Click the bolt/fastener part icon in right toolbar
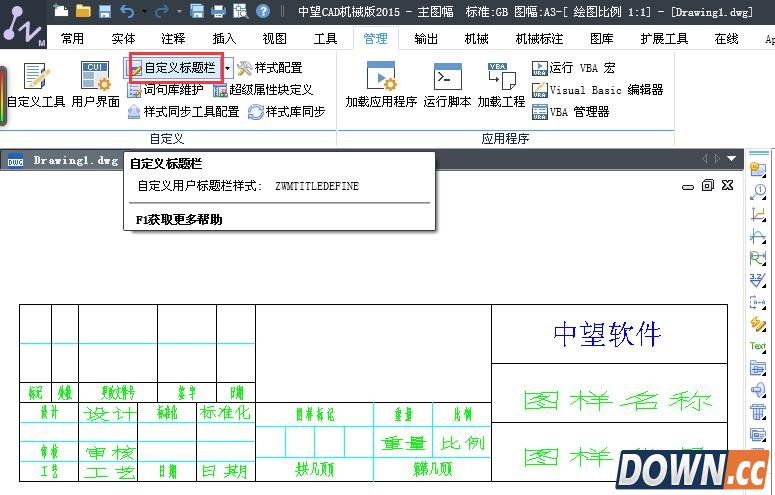The width and height of the screenshot is (775, 495). (757, 390)
